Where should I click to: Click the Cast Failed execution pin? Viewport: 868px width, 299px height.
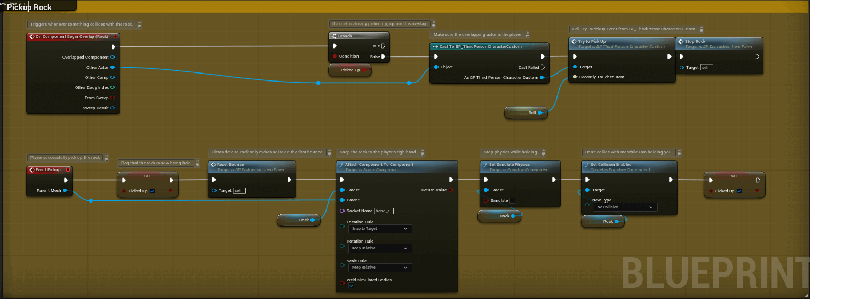click(x=543, y=67)
